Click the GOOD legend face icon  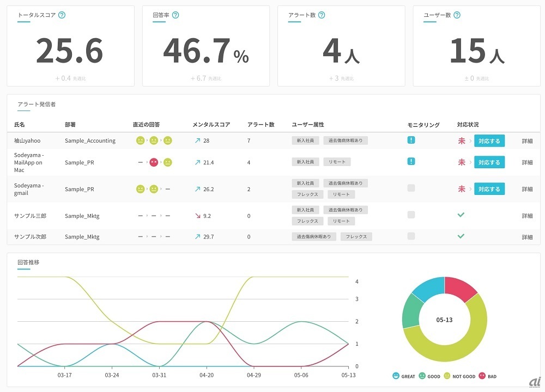click(x=422, y=376)
